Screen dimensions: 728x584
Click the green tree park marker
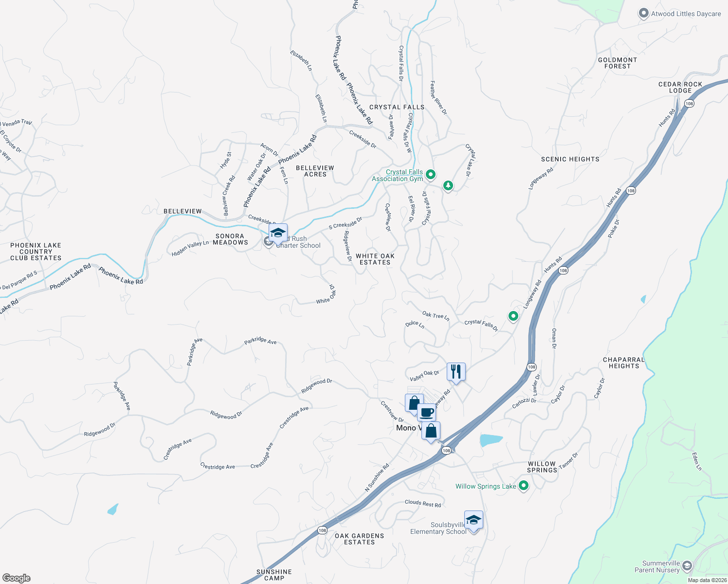point(448,186)
